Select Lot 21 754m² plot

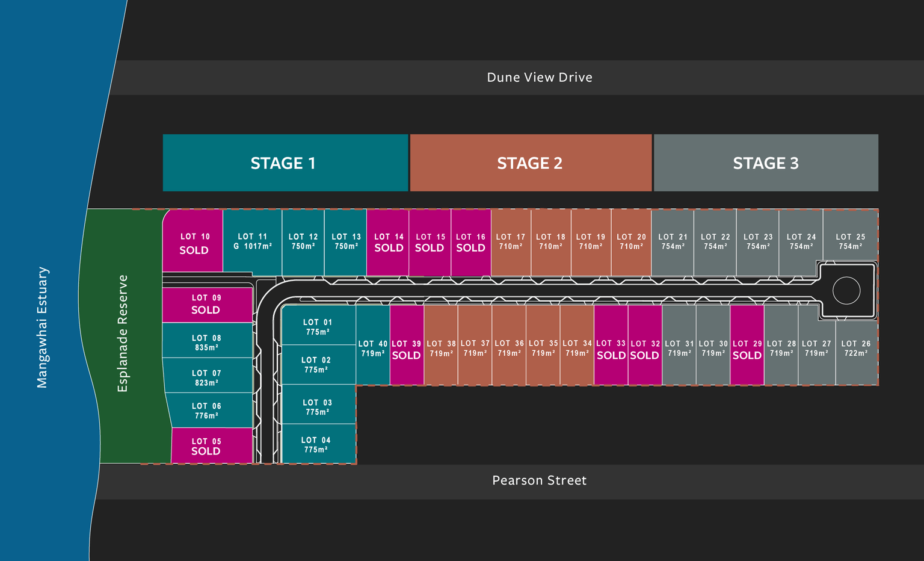[673, 242]
